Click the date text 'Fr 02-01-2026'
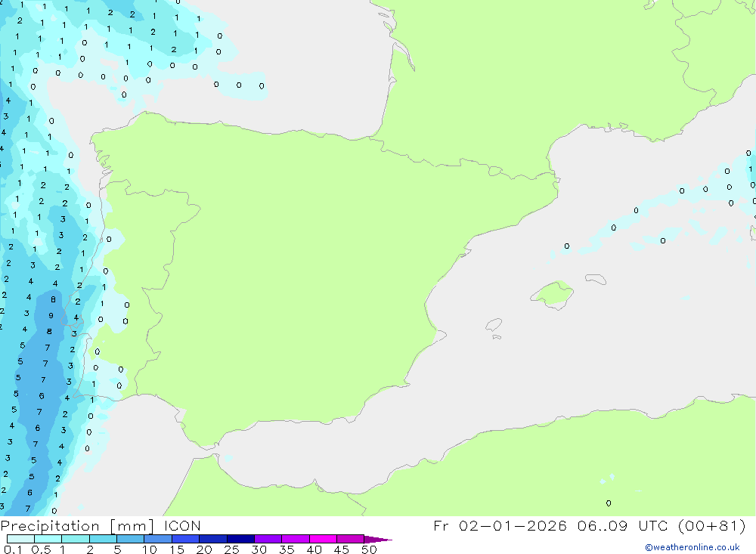 (500, 525)
